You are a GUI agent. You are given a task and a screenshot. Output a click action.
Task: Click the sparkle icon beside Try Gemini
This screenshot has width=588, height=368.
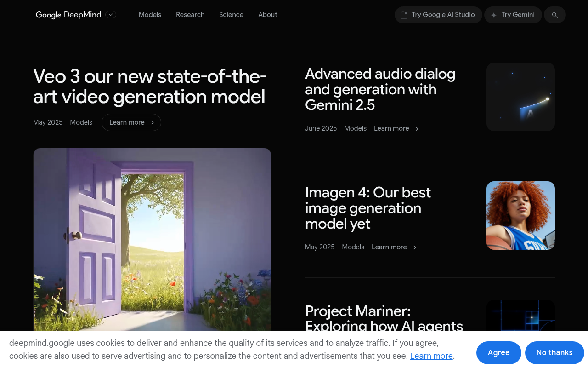pyautogui.click(x=494, y=15)
